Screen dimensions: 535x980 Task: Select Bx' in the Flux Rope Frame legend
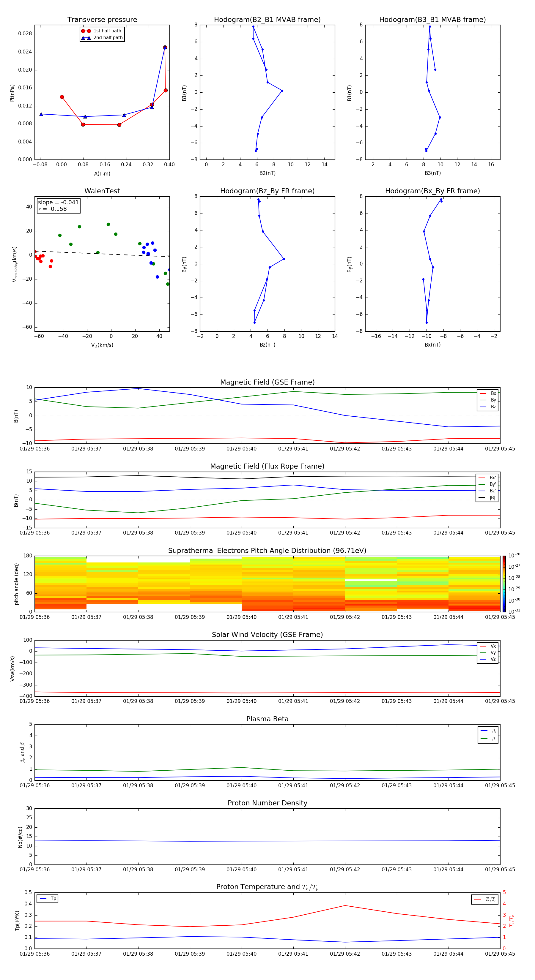click(487, 478)
